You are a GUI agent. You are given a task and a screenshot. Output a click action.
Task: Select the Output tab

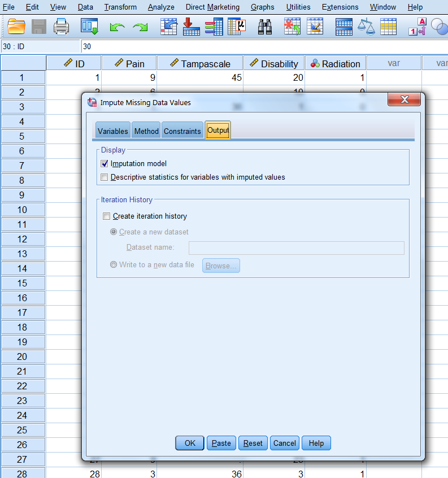coord(218,130)
